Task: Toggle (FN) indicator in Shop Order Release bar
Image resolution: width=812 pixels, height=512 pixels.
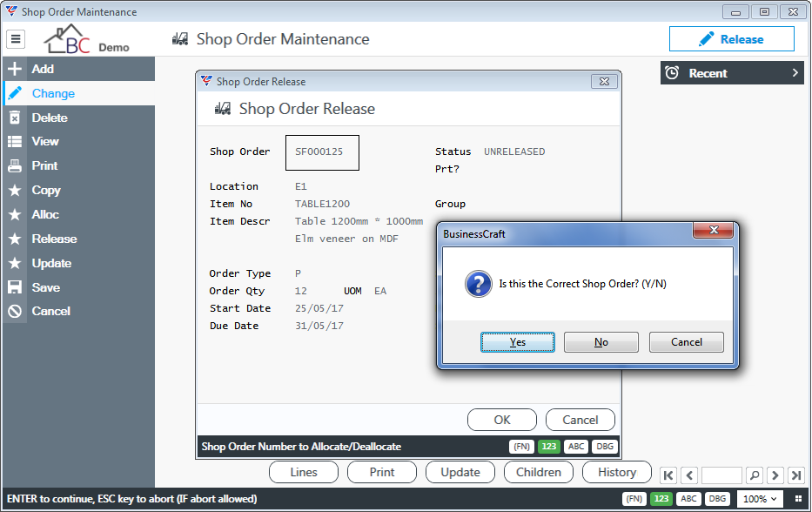Action: [521, 446]
